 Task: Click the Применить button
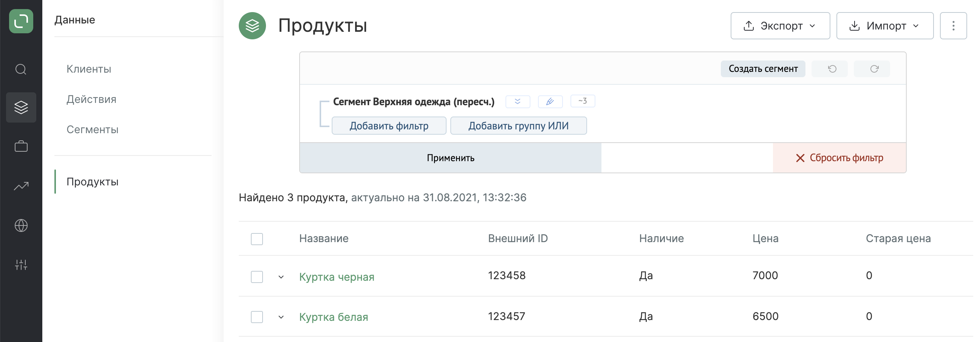pyautogui.click(x=450, y=158)
